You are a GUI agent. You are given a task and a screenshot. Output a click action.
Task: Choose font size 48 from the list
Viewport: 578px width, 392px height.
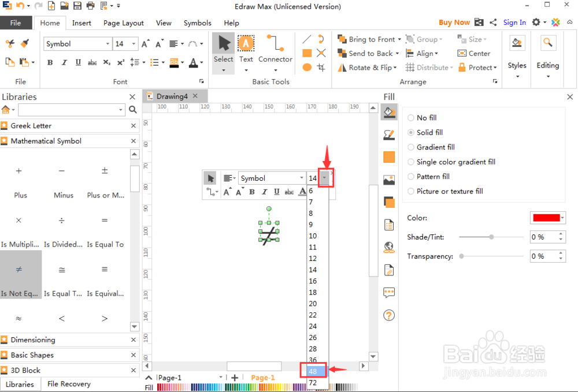tap(313, 371)
